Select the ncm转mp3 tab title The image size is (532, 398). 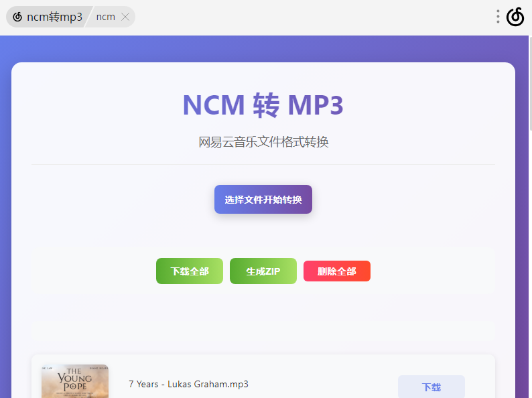(55, 17)
